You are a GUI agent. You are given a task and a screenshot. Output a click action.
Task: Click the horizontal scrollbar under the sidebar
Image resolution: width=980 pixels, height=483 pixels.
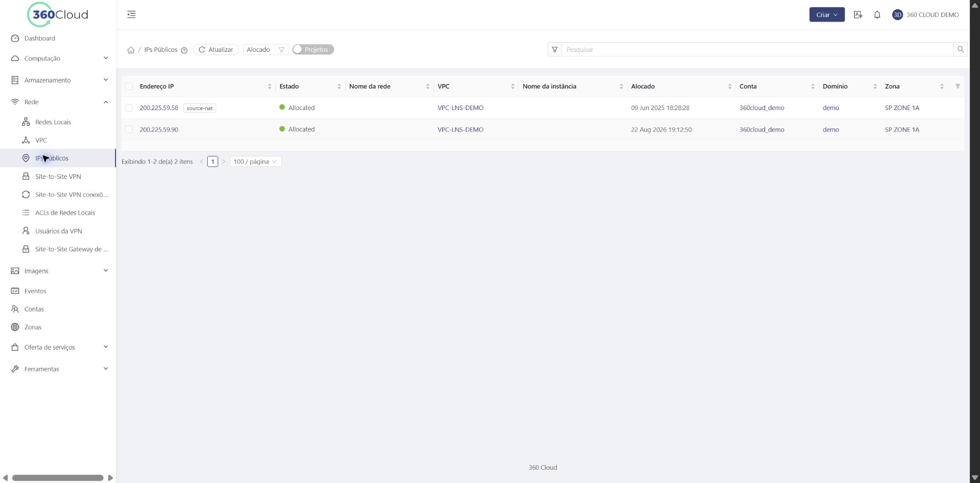click(58, 477)
